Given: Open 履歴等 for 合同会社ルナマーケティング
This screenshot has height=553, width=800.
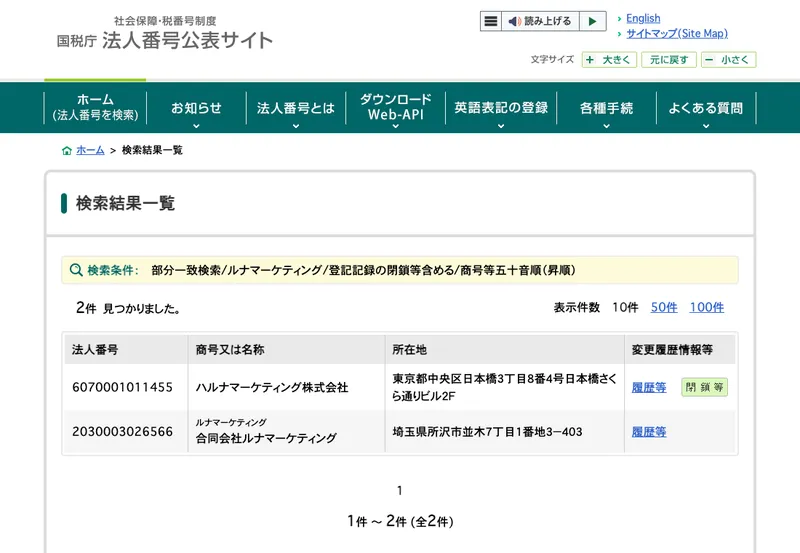Looking at the screenshot, I should 648,432.
